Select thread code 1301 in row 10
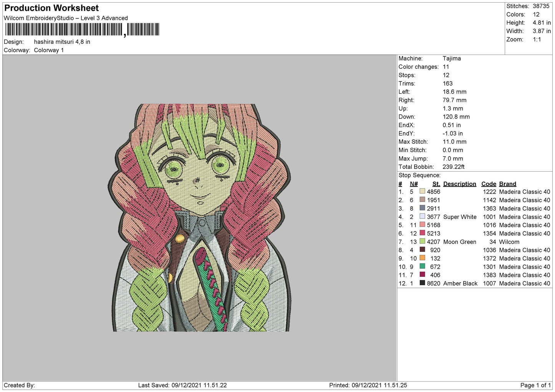Image resolution: width=555 pixels, height=392 pixels. point(490,267)
